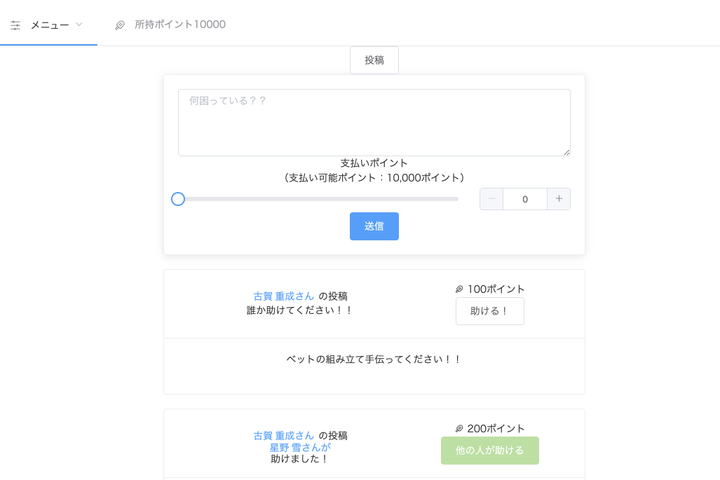Click the 200ポイント coin icon
720x480 pixels.
coord(459,429)
